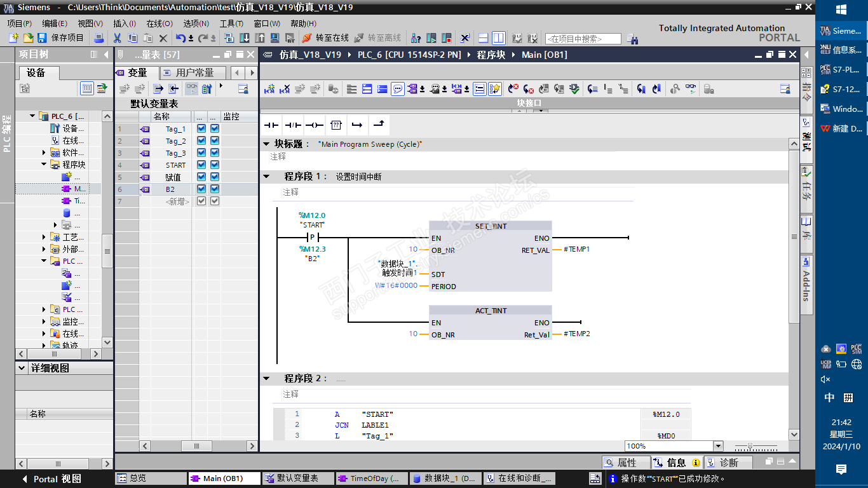Toggle the second checkbox in B2 row
Image resolution: width=868 pixels, height=488 pixels.
(x=215, y=189)
